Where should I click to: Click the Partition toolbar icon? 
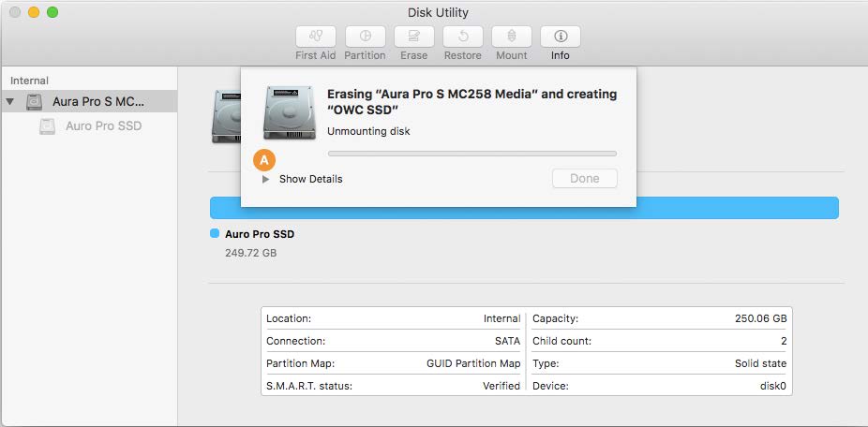pyautogui.click(x=366, y=37)
